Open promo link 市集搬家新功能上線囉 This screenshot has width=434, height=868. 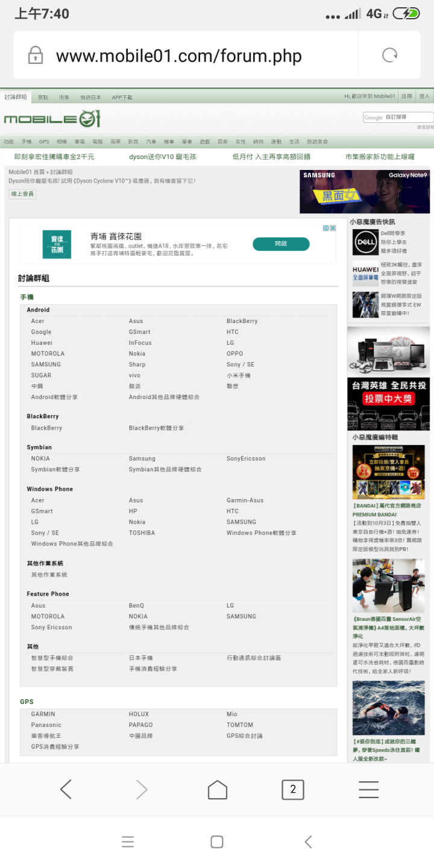click(380, 157)
